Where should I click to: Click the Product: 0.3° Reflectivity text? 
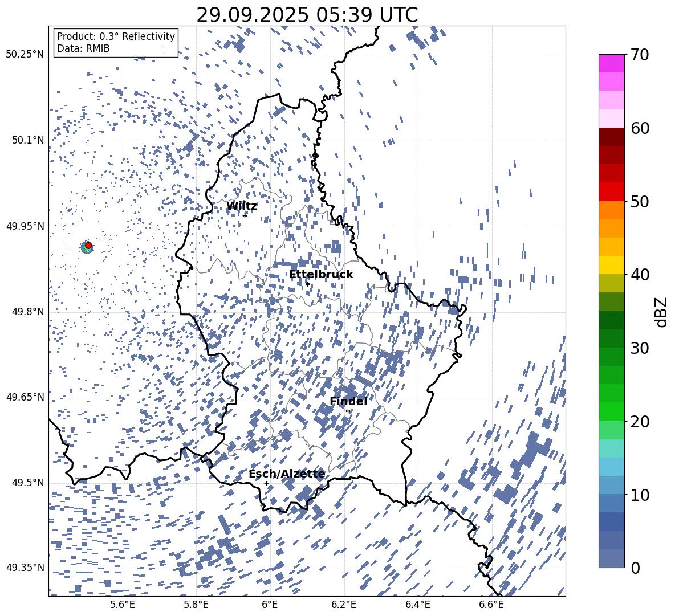pos(116,36)
